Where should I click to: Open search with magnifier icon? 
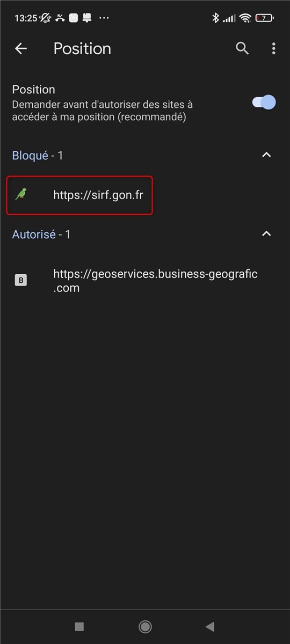coord(242,48)
